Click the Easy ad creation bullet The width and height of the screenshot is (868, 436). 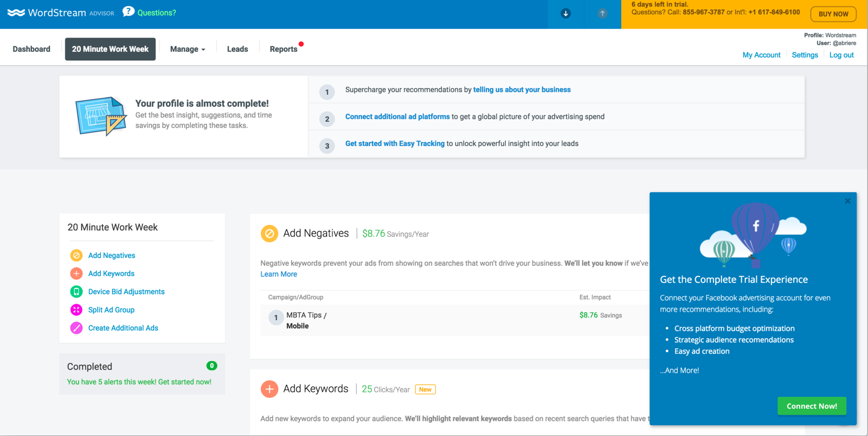click(702, 351)
